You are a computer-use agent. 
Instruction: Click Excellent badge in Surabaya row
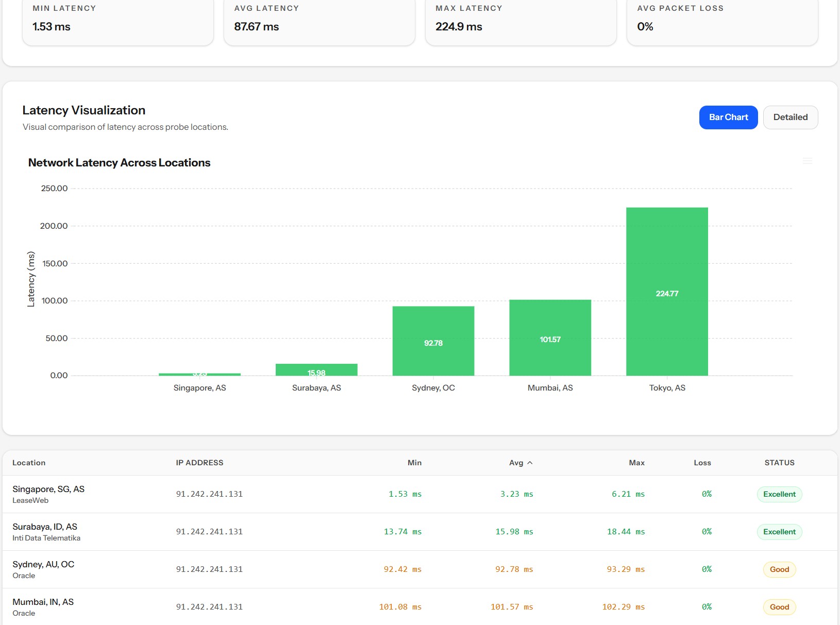[779, 532]
